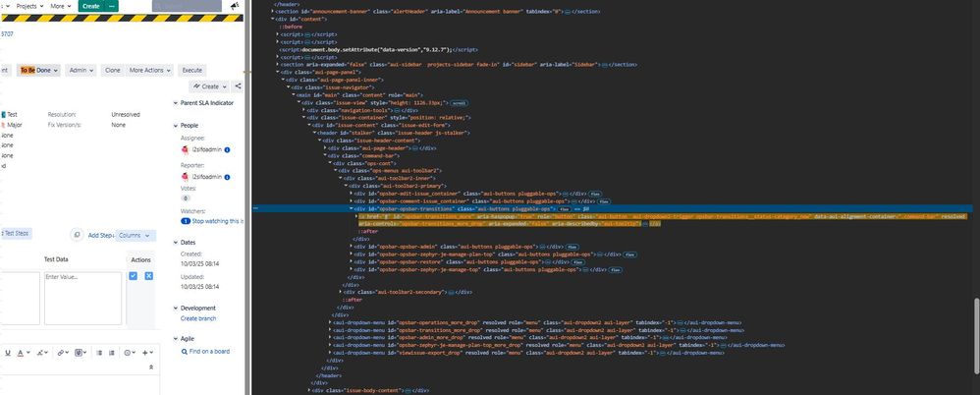
Task: Open the Projects menu
Action: coord(30,6)
